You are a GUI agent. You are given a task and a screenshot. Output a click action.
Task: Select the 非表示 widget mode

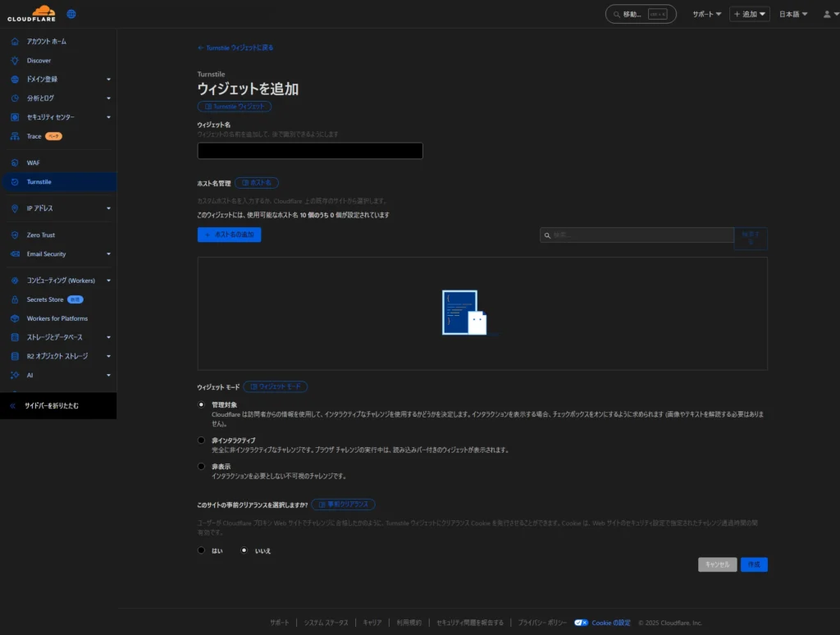coord(202,466)
